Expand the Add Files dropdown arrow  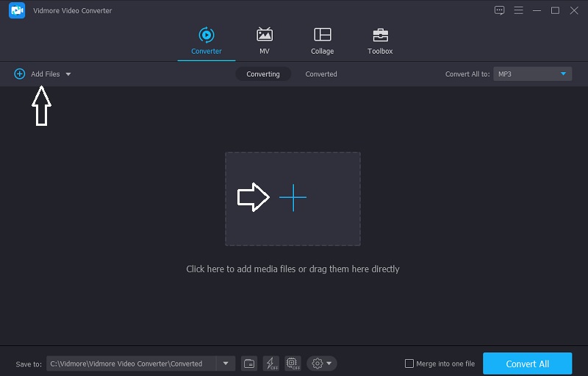pyautogui.click(x=68, y=74)
